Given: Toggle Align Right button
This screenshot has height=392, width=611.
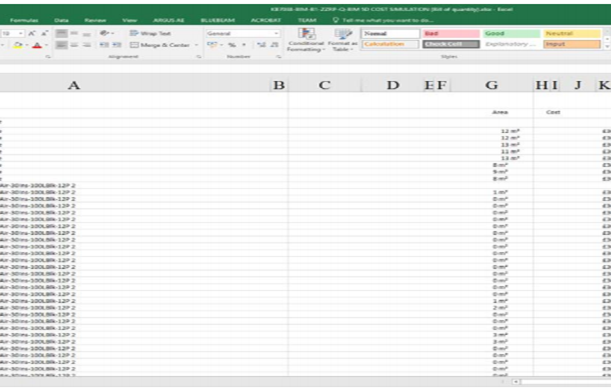Looking at the screenshot, I should click(x=87, y=45).
